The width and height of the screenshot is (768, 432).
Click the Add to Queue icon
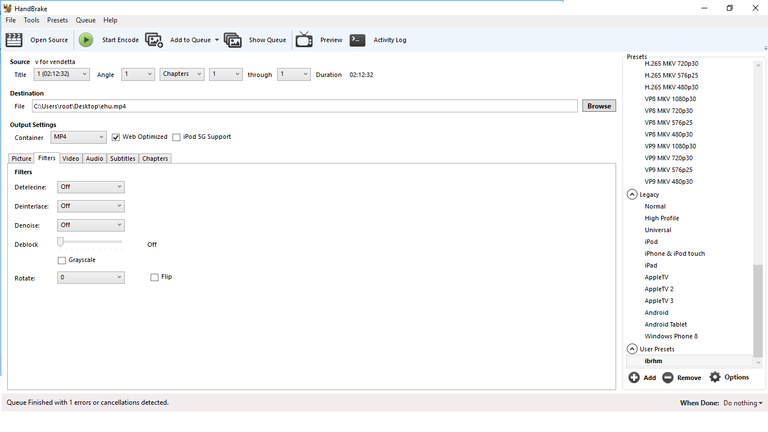click(x=154, y=40)
